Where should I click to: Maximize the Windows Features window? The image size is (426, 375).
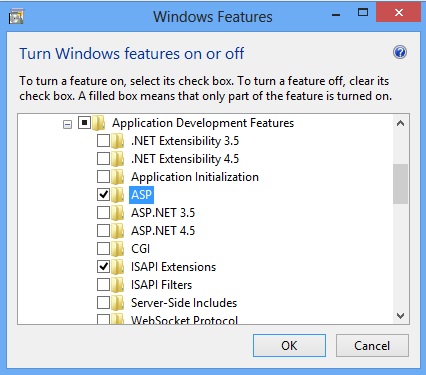coord(363,13)
